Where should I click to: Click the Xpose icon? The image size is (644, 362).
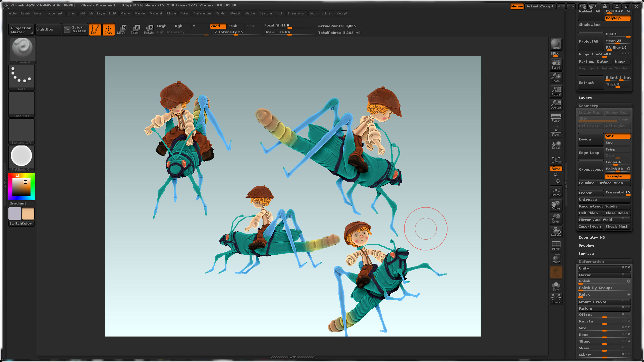556,299
